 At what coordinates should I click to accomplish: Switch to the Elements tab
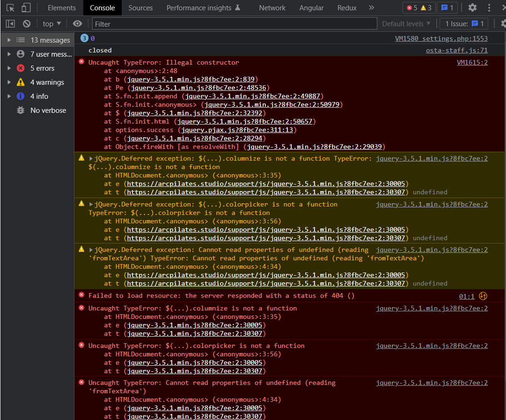click(x=61, y=7)
